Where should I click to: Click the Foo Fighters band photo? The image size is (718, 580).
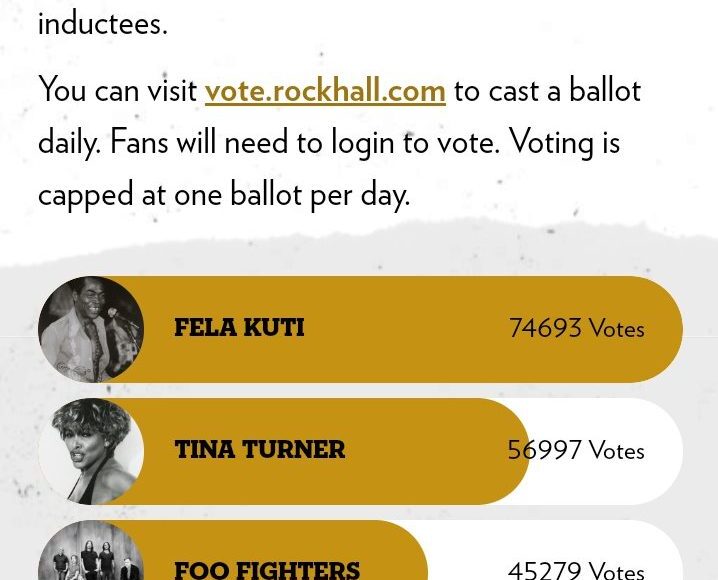[91, 555]
